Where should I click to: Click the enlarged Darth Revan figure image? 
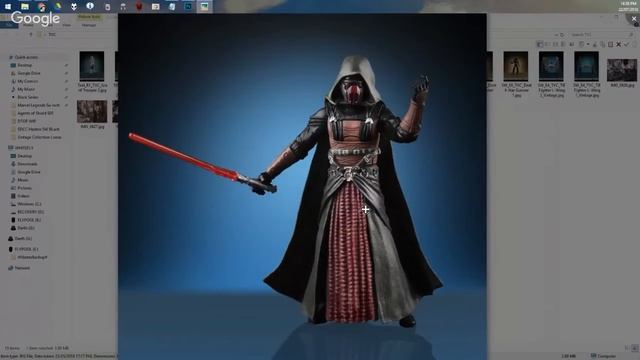click(302, 187)
